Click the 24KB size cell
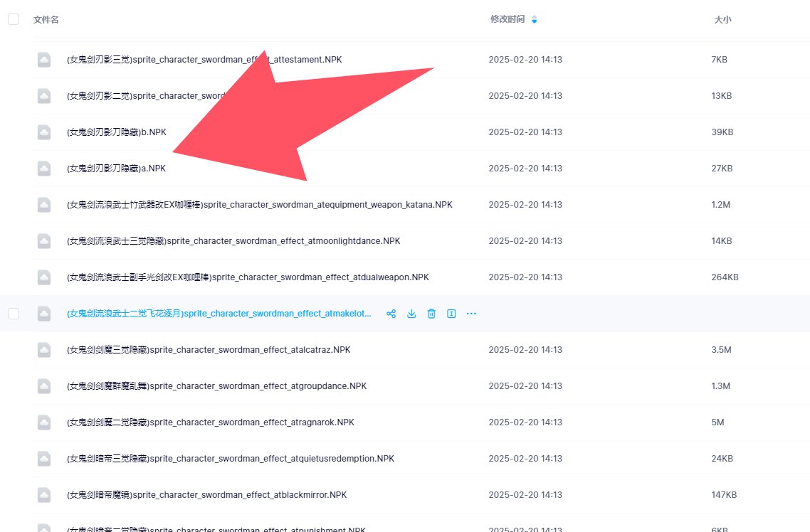 722,459
